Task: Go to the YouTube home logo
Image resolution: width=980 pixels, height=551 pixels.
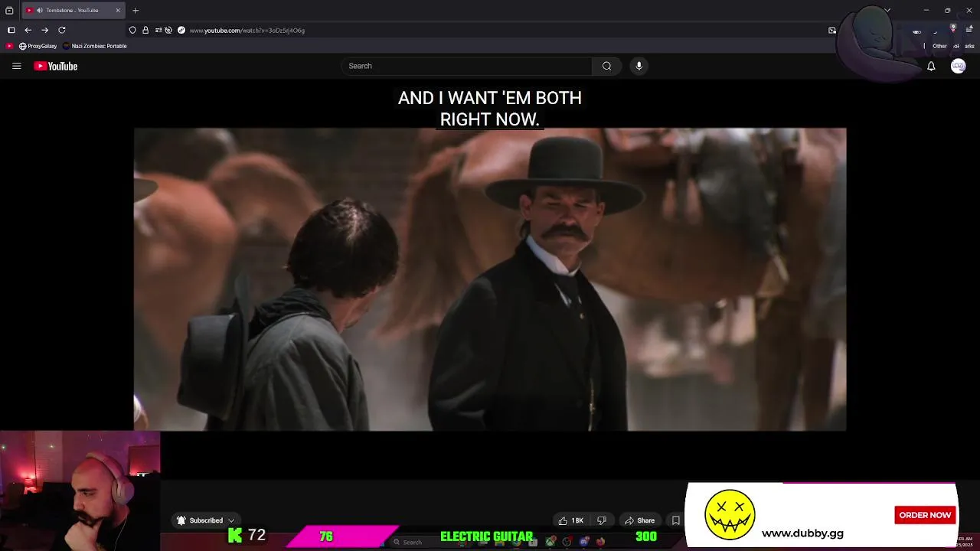Action: pyautogui.click(x=56, y=66)
